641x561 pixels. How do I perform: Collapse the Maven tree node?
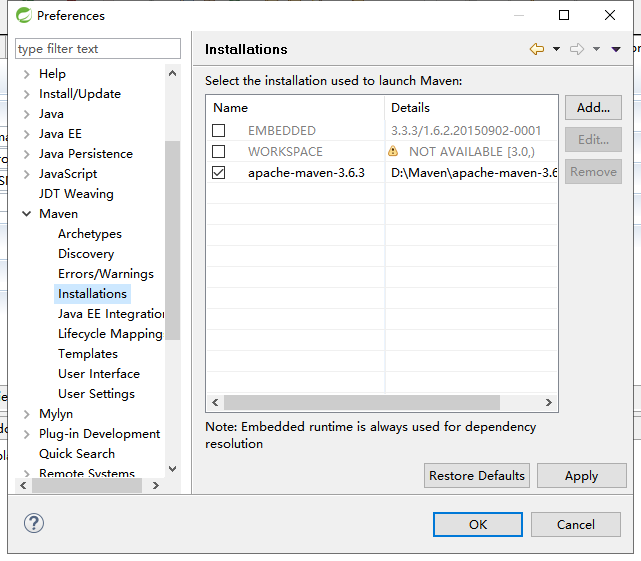[x=27, y=214]
